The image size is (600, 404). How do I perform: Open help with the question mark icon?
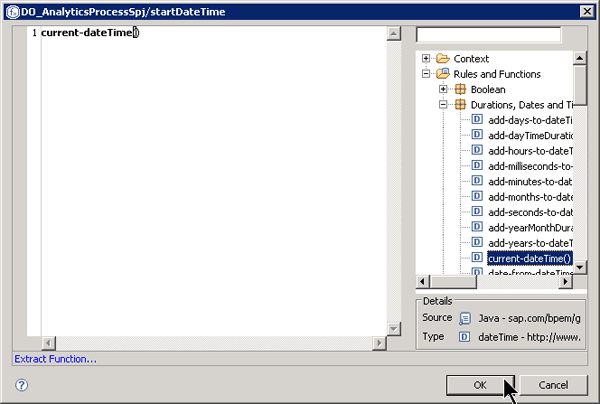coord(21,385)
